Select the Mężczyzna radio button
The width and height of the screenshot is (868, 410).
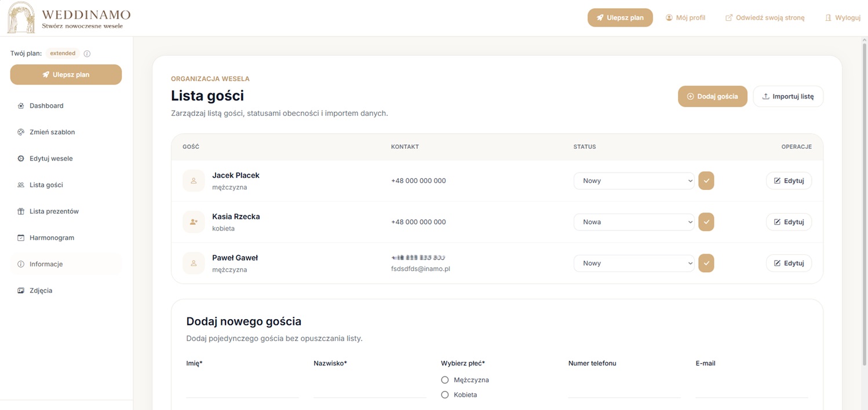[x=445, y=380]
